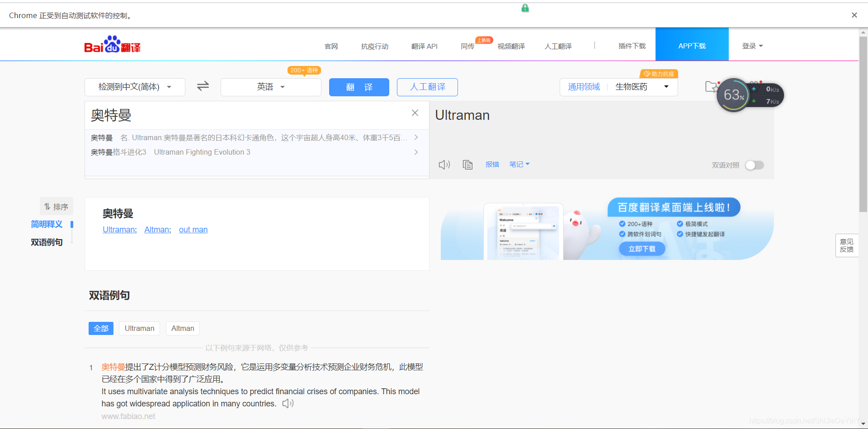This screenshot has height=429, width=868.
Task: Open 官网 in the top navigation
Action: click(331, 46)
